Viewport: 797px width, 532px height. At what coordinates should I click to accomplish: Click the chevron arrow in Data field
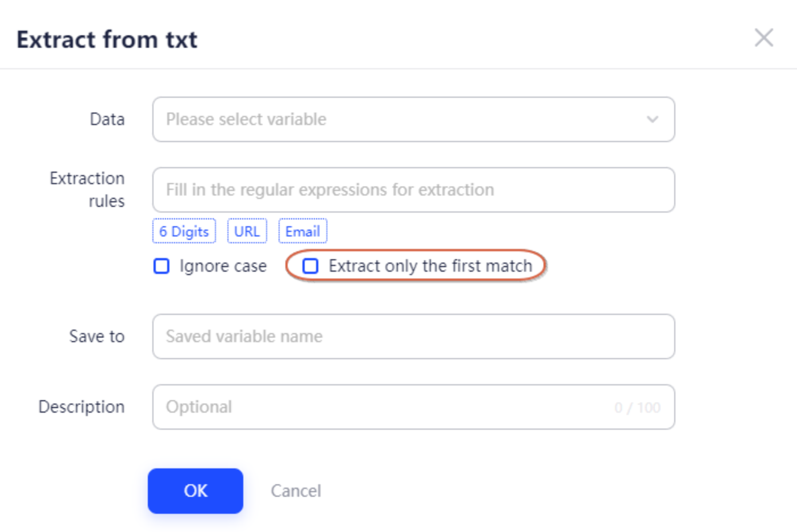(652, 119)
